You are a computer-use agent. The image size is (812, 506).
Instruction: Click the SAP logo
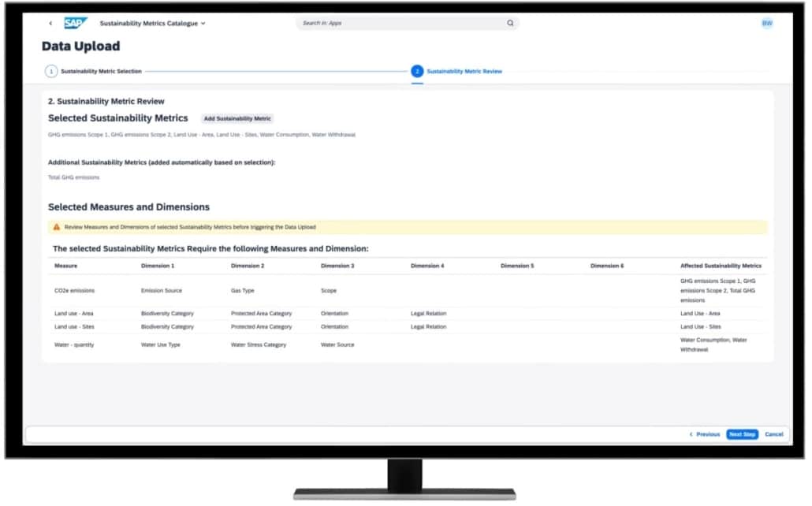pos(75,23)
